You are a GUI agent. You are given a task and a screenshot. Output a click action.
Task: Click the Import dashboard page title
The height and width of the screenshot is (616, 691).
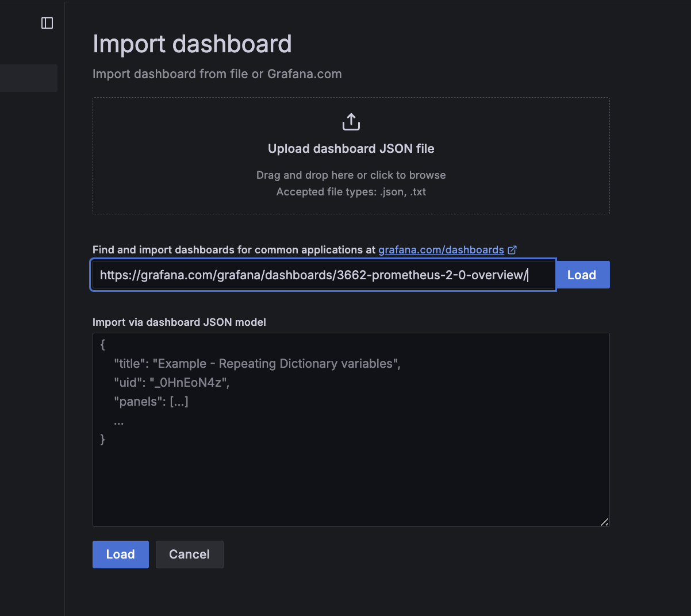click(192, 44)
